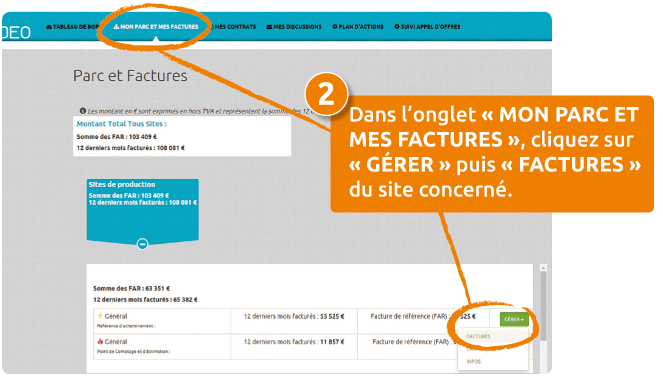Image resolution: width=663 pixels, height=376 pixels.
Task: Go to the PLAN D'ACTIONS tab
Action: [x=358, y=27]
